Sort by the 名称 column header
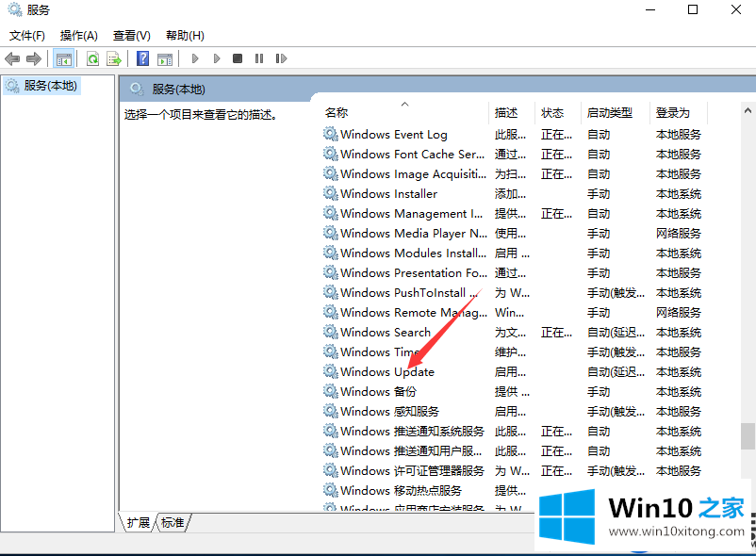The image size is (756, 556). (x=337, y=113)
